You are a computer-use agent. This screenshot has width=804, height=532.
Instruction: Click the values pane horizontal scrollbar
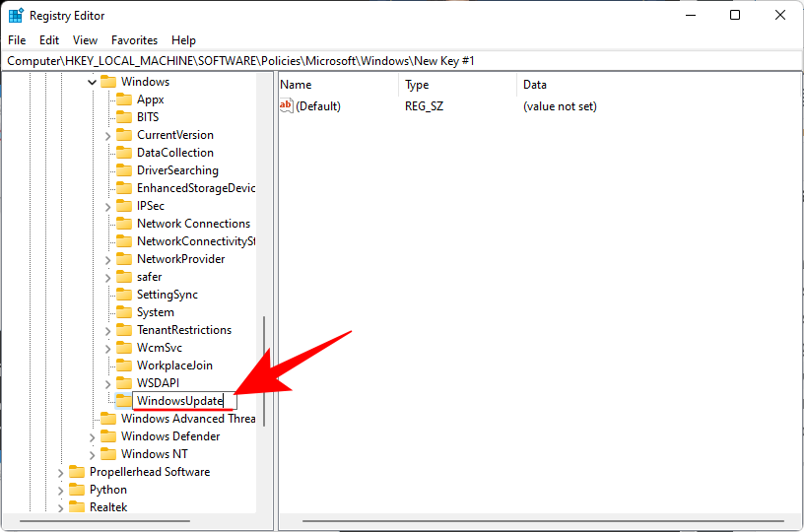[543, 521]
